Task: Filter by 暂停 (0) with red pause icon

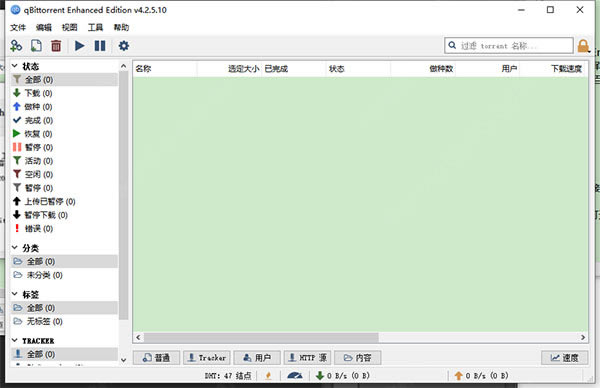Action: point(64,147)
